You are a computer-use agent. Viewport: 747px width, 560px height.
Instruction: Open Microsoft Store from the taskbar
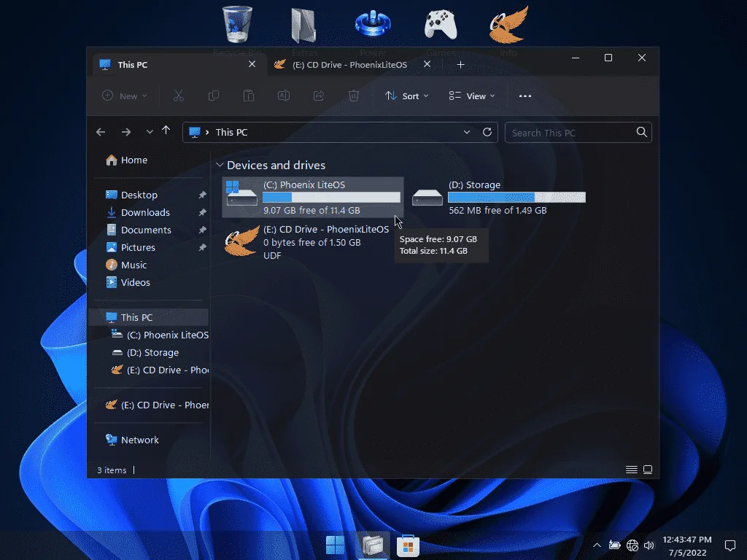tap(408, 545)
